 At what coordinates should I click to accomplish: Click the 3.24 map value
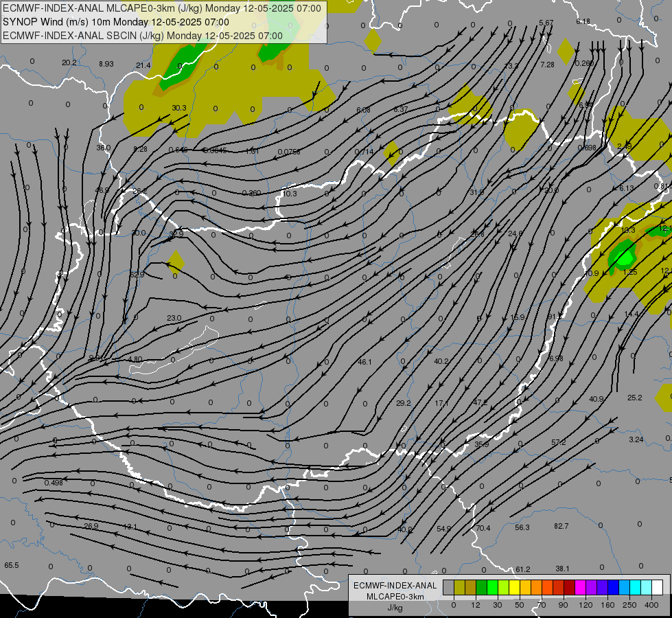coord(636,439)
